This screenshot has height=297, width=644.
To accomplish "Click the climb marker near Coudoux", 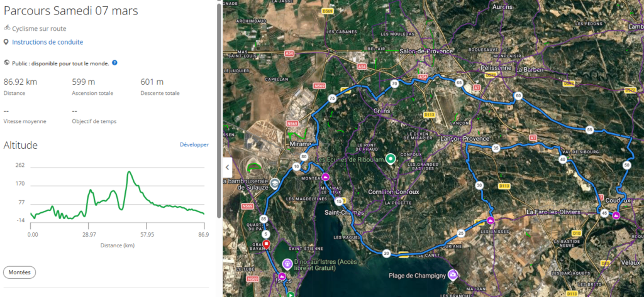I will pyautogui.click(x=616, y=215).
